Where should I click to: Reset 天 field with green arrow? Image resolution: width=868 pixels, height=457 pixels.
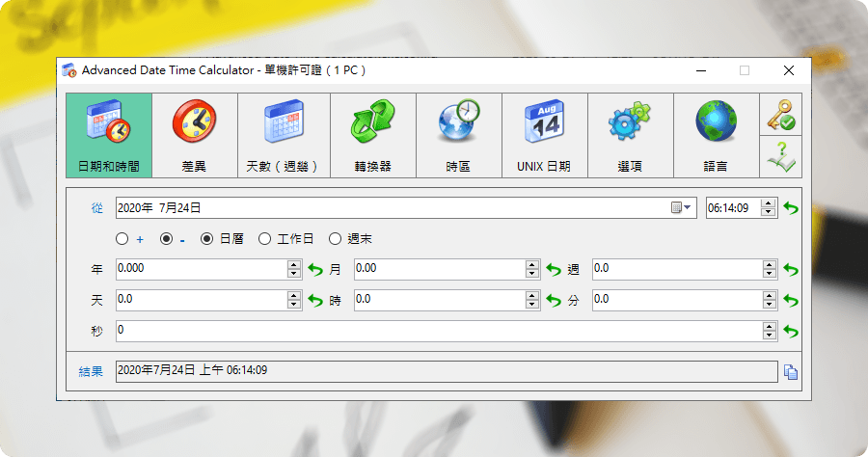[315, 301]
